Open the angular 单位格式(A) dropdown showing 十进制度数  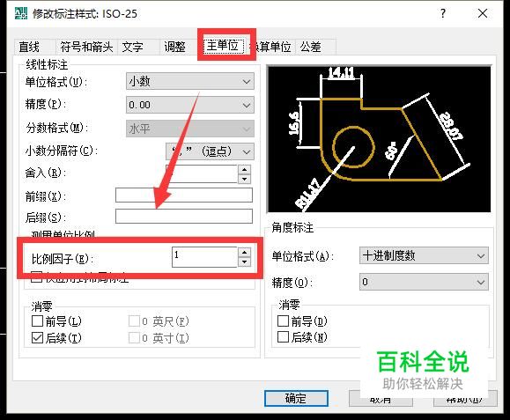424,255
